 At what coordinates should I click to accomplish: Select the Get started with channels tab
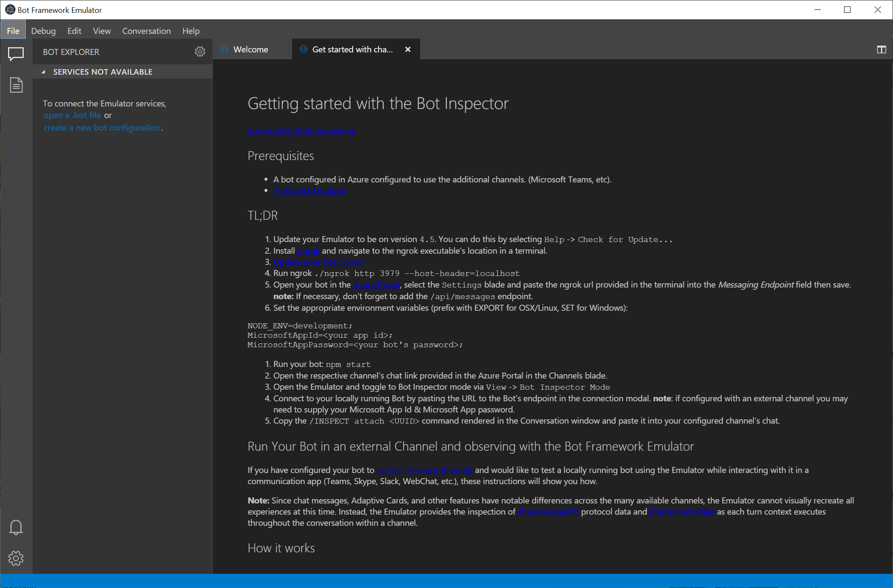tap(355, 49)
